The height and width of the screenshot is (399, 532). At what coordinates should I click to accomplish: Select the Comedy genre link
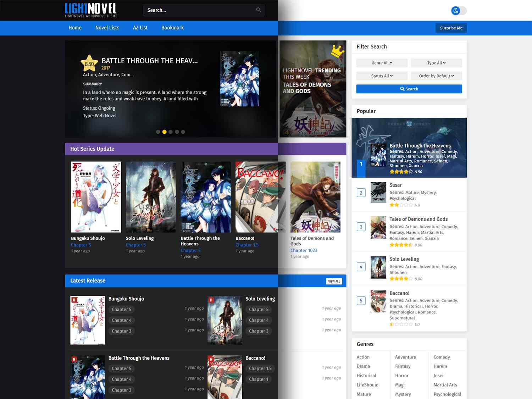(x=442, y=357)
